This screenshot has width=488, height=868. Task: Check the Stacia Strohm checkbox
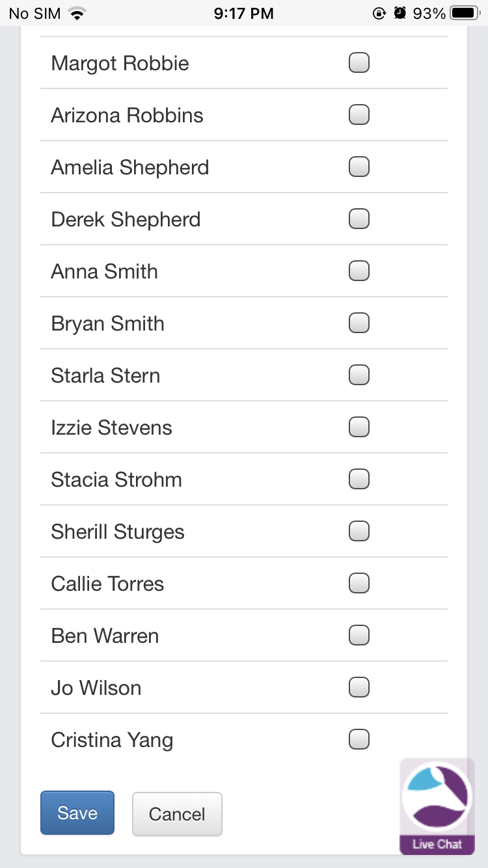point(359,479)
